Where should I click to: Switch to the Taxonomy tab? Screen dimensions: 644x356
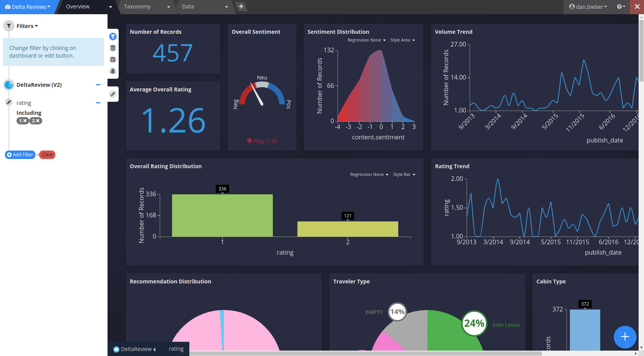pyautogui.click(x=146, y=7)
